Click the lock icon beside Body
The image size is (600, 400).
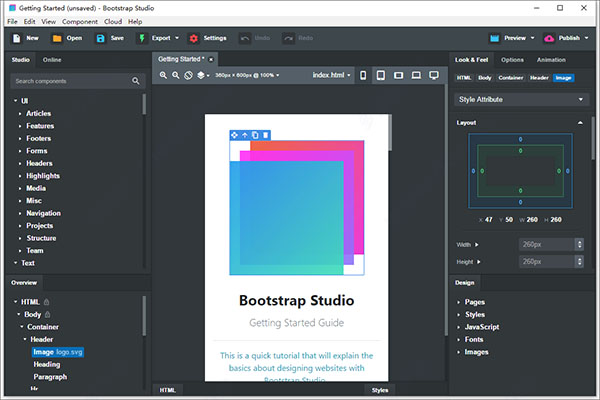click(48, 315)
